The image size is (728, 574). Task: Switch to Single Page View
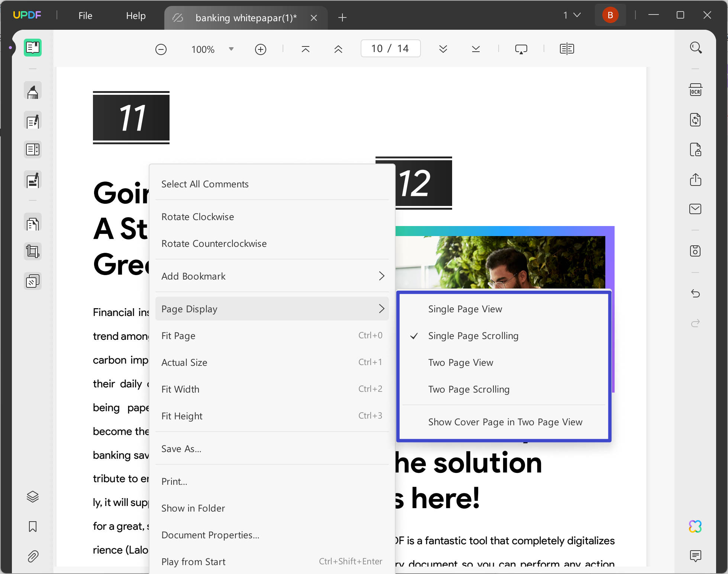click(465, 309)
